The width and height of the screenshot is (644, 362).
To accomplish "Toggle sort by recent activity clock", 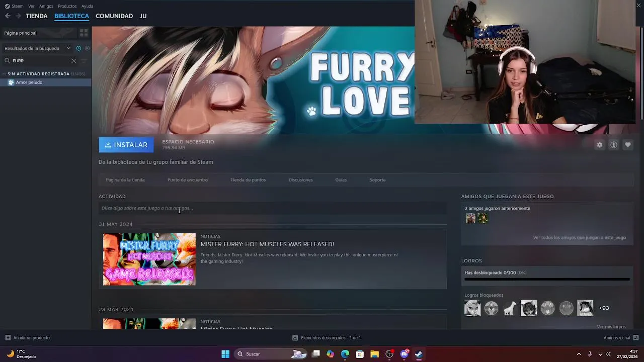I will (x=78, y=48).
